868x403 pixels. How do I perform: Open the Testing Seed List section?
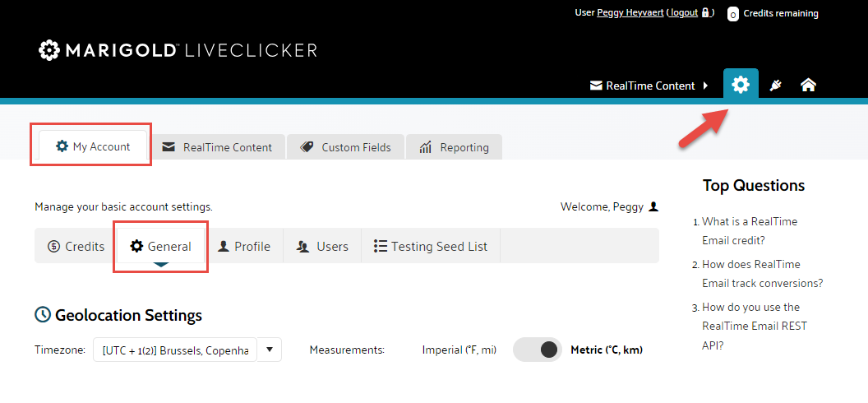(430, 246)
